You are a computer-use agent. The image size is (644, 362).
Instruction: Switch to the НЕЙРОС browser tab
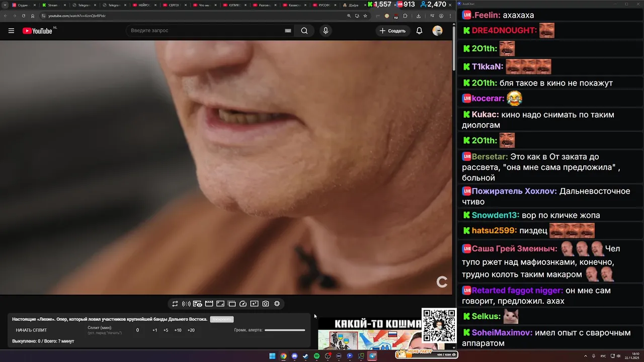tap(144, 5)
